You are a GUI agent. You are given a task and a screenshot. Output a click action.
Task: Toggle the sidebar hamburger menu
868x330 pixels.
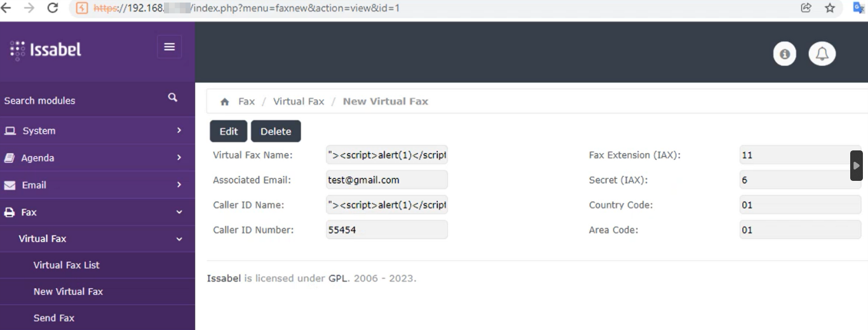coord(169,47)
